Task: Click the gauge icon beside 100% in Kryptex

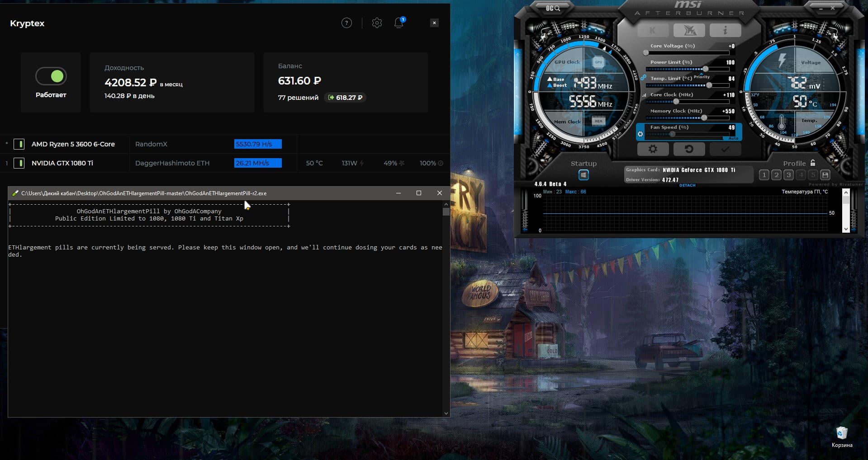Action: [441, 163]
